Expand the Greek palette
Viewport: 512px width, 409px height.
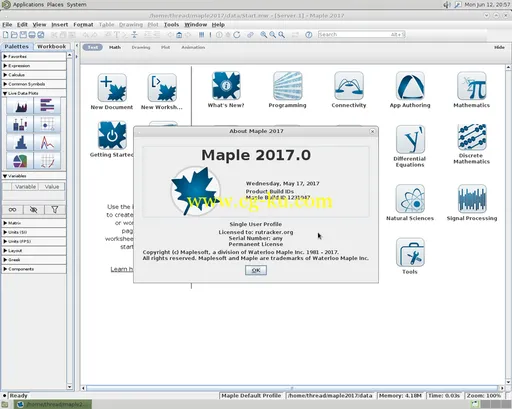[34, 260]
